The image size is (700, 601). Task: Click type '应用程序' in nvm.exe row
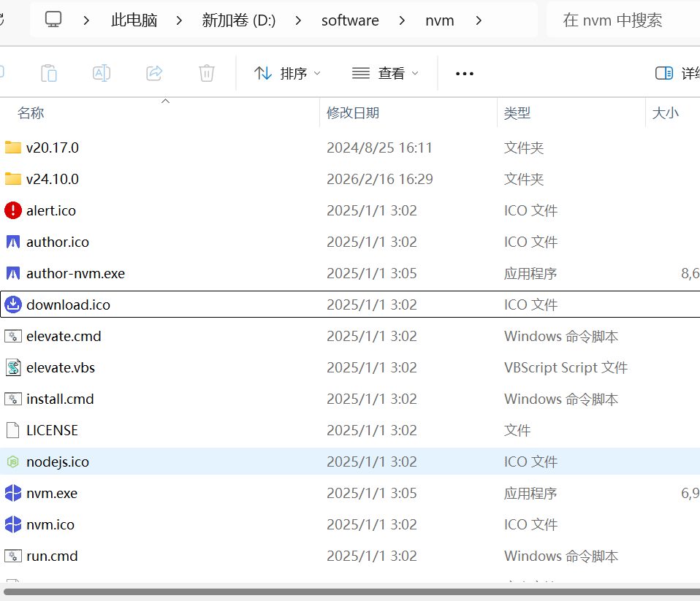click(530, 493)
